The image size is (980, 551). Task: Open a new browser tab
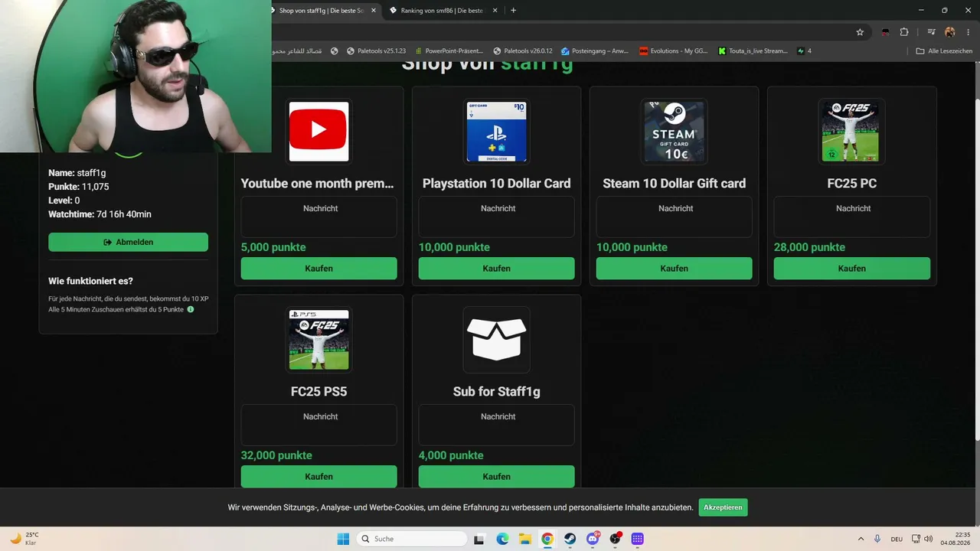(x=513, y=11)
